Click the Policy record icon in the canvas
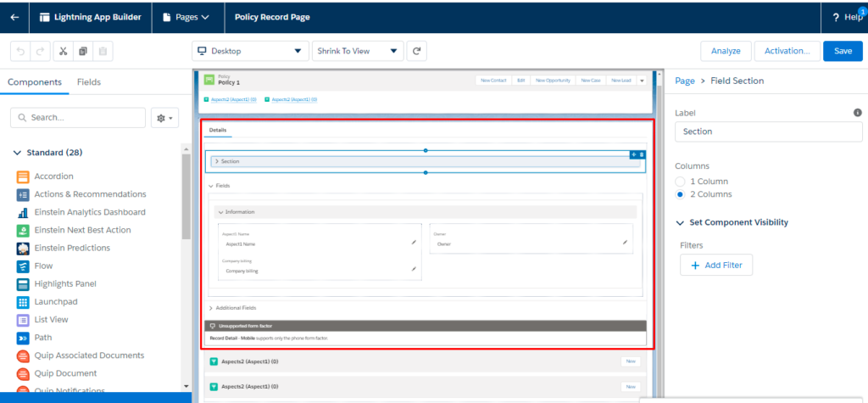Image resolution: width=868 pixels, height=403 pixels. [209, 80]
